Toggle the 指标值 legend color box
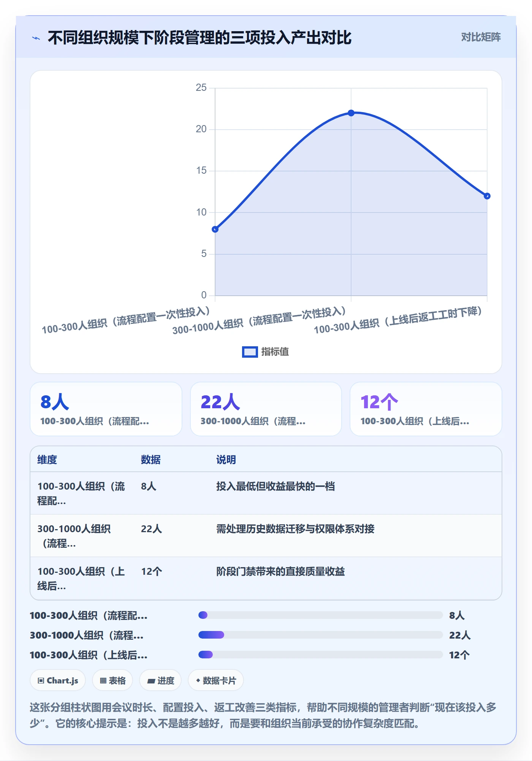This screenshot has width=532, height=761. (250, 352)
